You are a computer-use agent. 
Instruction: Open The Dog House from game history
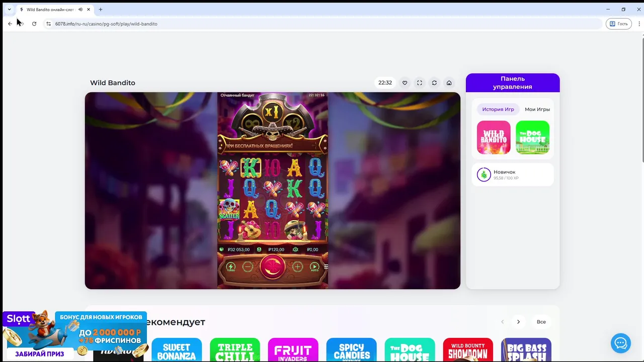tap(532, 137)
